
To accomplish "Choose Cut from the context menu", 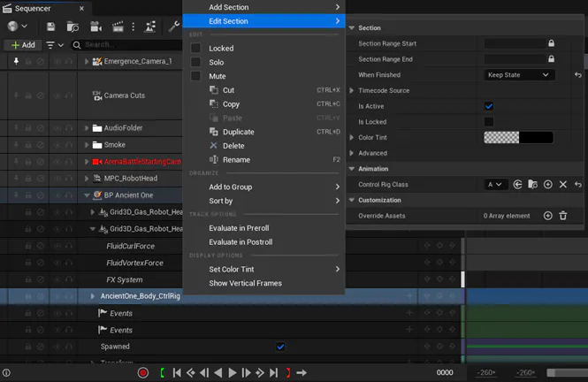I will point(263,90).
